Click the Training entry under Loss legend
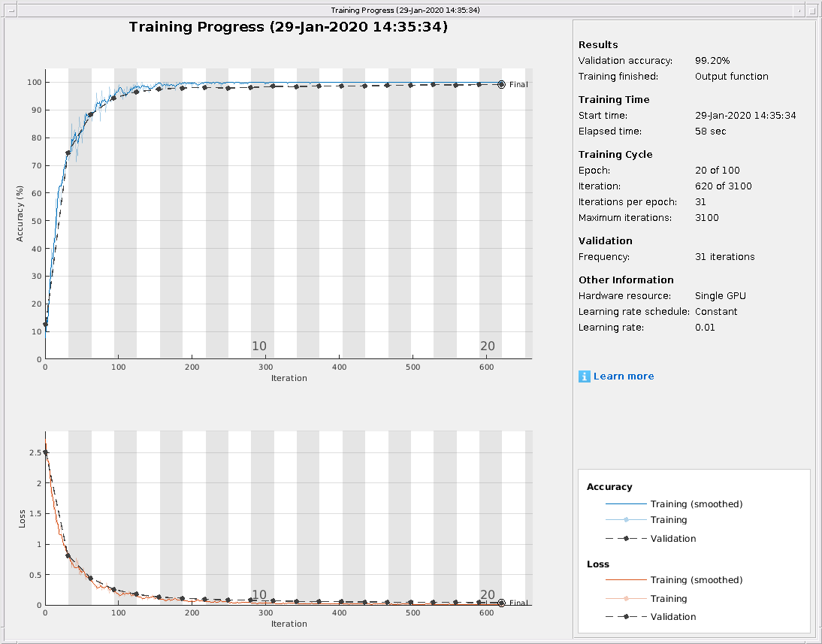The width and height of the screenshot is (822, 644). point(669,599)
